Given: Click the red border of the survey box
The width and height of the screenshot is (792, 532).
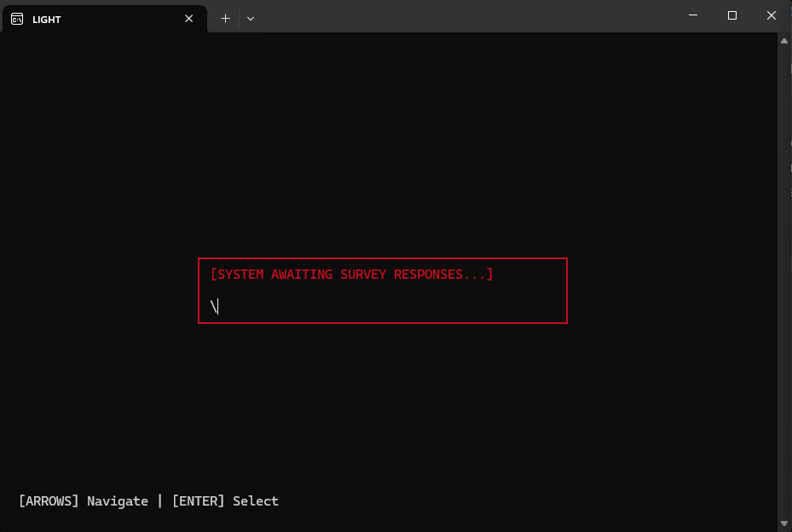Looking at the screenshot, I should click(x=382, y=257).
